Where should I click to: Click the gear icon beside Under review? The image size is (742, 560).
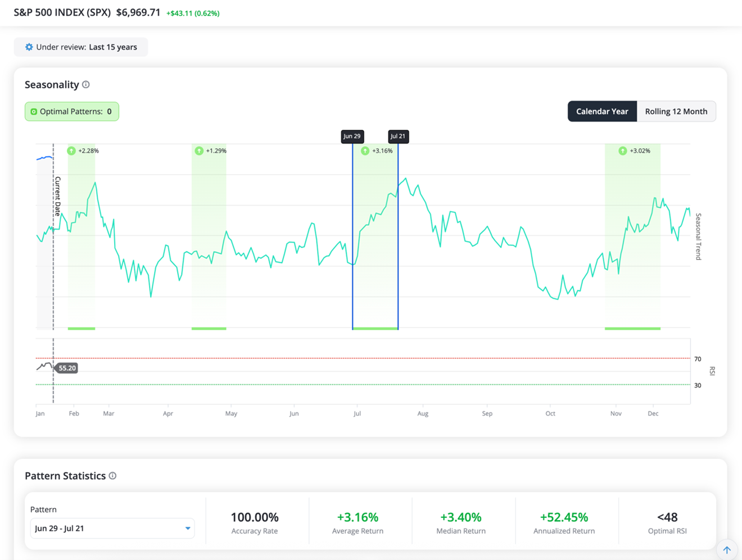(x=29, y=47)
